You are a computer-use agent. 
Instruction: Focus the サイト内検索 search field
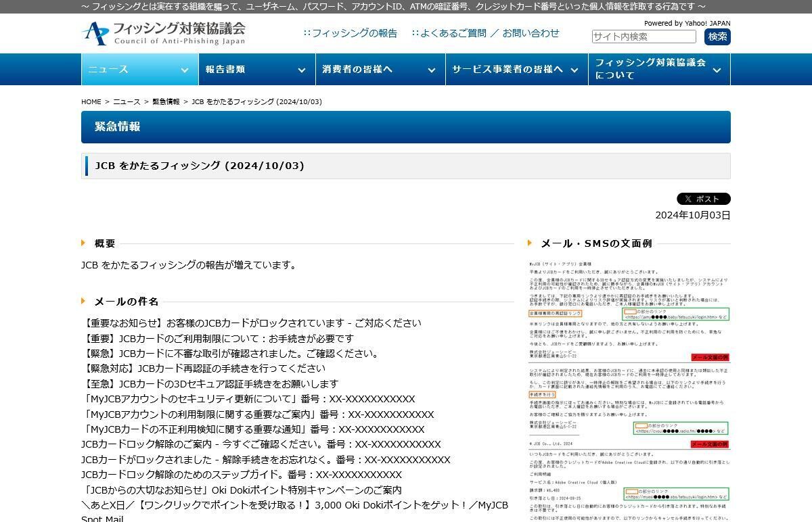(644, 37)
